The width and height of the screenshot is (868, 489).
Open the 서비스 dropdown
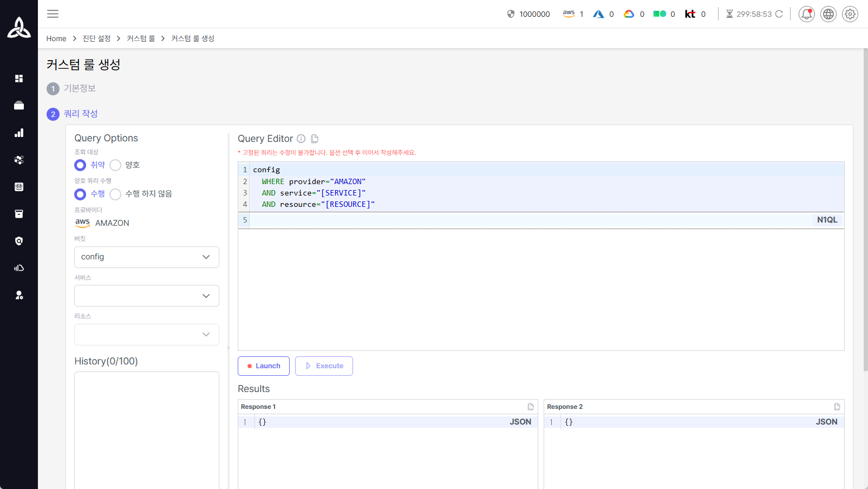pos(146,296)
